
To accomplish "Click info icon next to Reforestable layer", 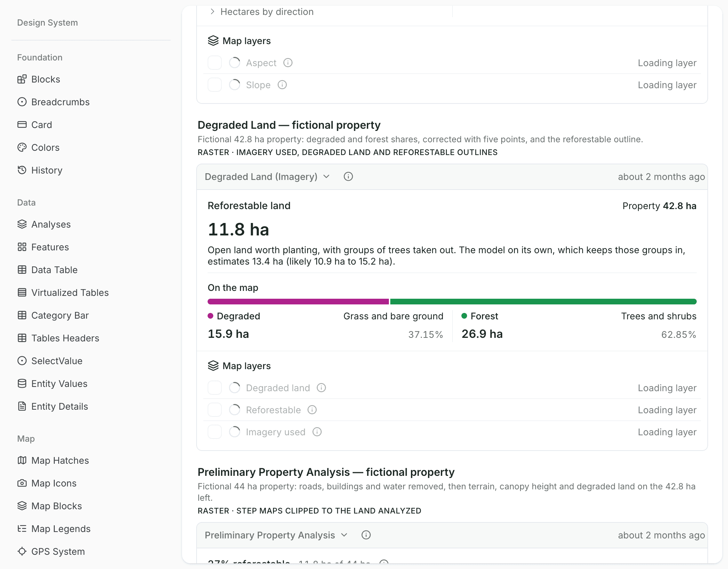I will (312, 410).
